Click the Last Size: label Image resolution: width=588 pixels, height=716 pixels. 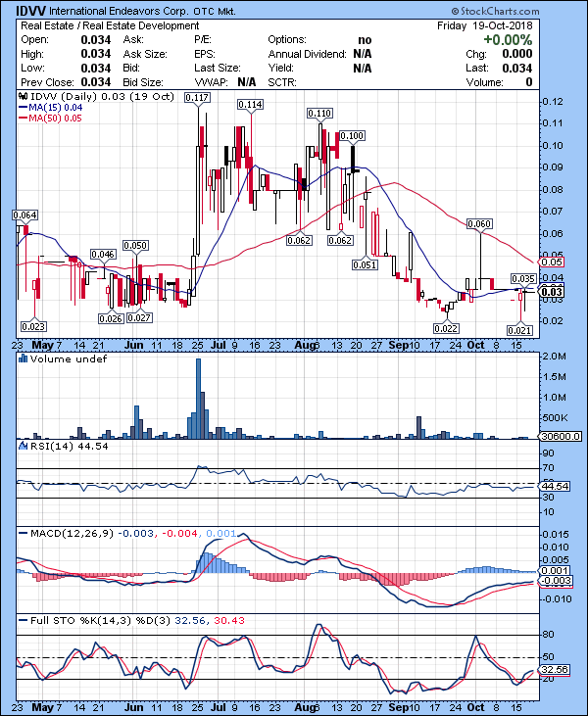[217, 68]
